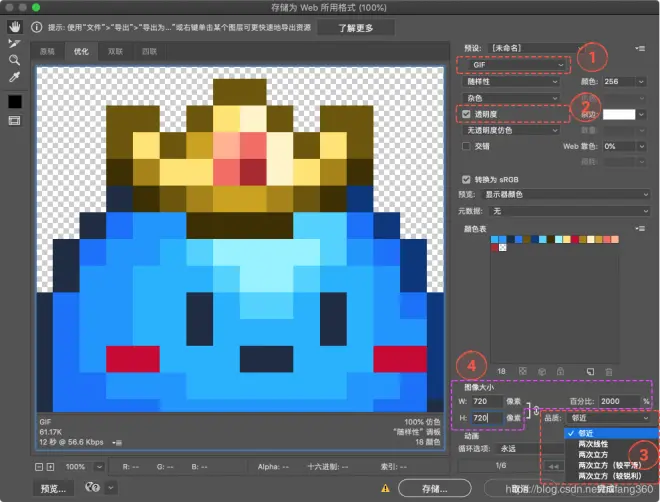This screenshot has height=502, width=660.
Task: Select the transparent swatch in color table
Action: (x=503, y=247)
